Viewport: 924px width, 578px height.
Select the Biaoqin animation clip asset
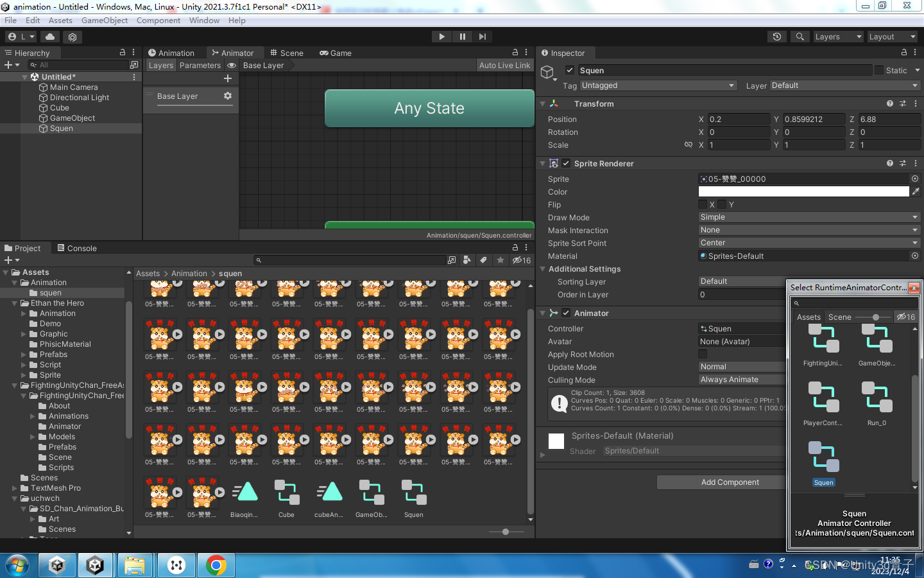[x=244, y=498]
